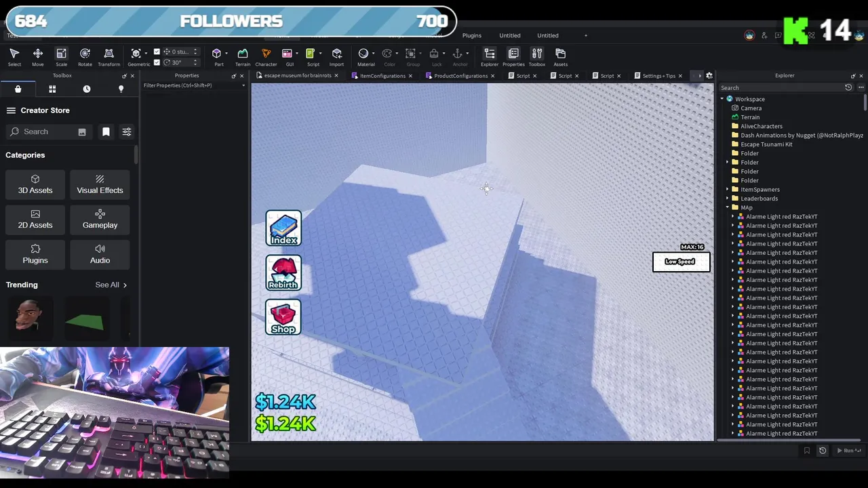Toggle the Toolbox panel button
868x488 pixels.
537,57
